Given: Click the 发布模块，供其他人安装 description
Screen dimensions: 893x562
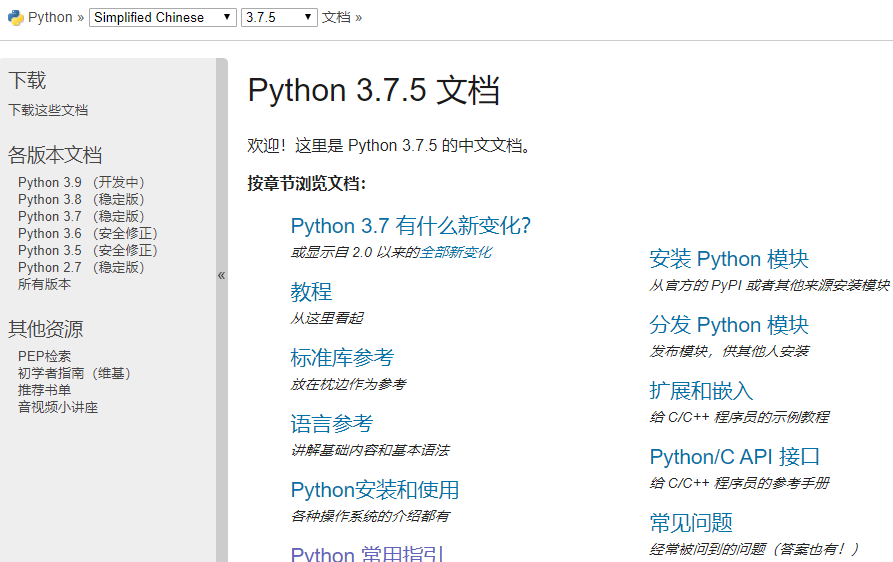Looking at the screenshot, I should [729, 351].
